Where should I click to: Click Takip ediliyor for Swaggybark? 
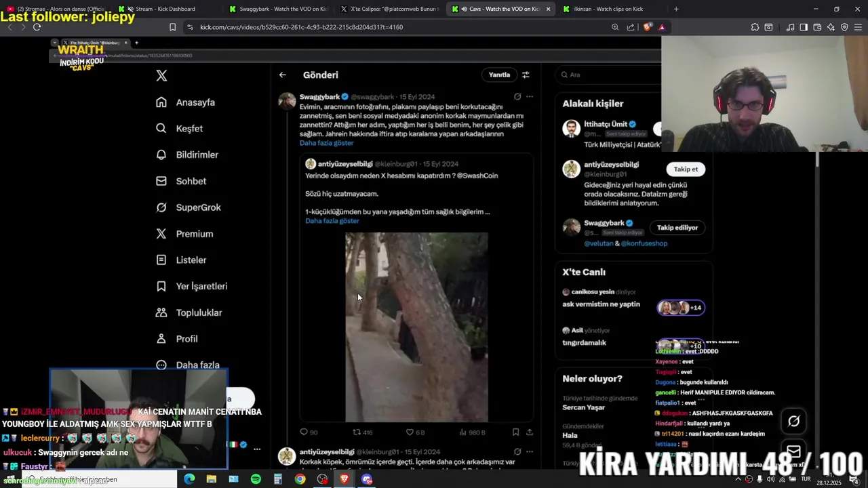click(677, 228)
